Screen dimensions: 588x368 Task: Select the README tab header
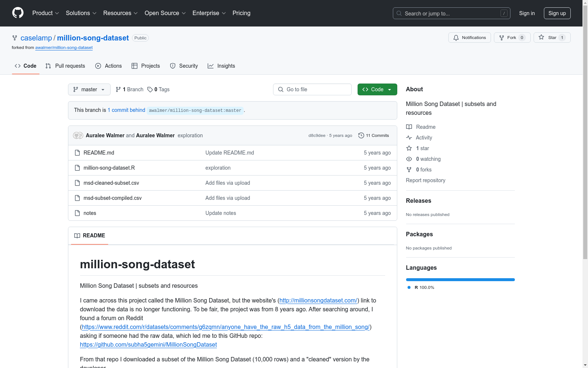(x=90, y=236)
